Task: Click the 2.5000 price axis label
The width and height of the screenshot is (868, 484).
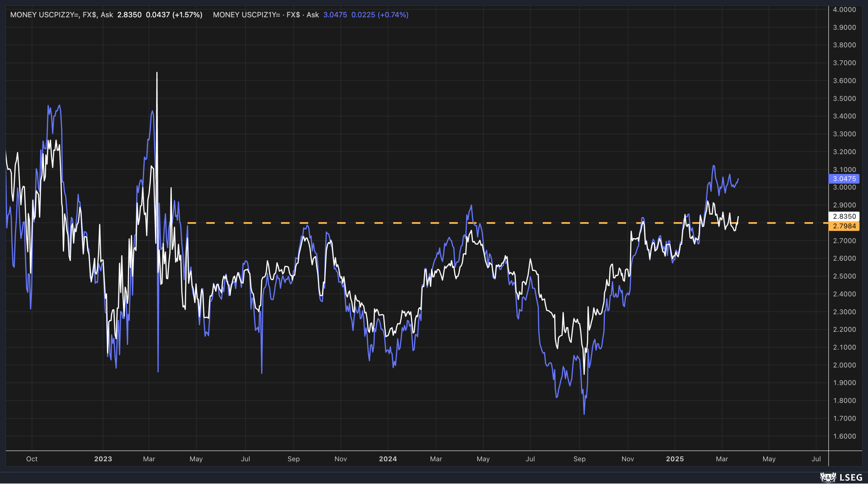Action: click(x=844, y=276)
